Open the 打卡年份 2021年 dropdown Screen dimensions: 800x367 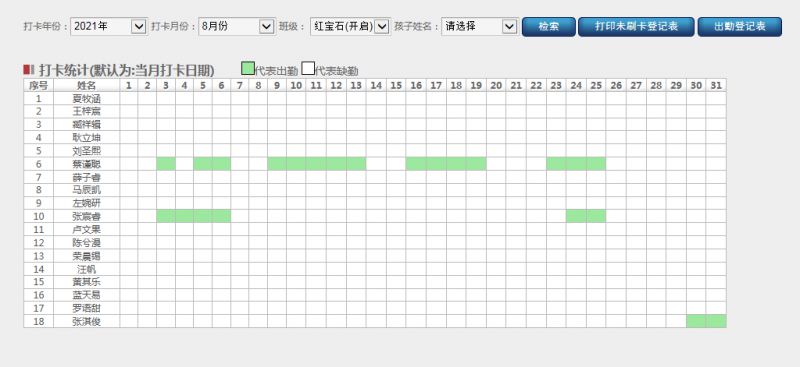(109, 27)
